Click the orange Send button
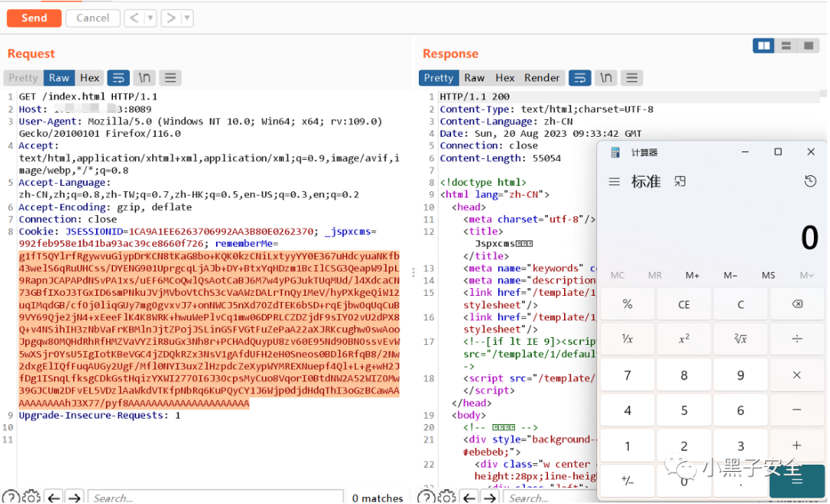 pos(35,18)
